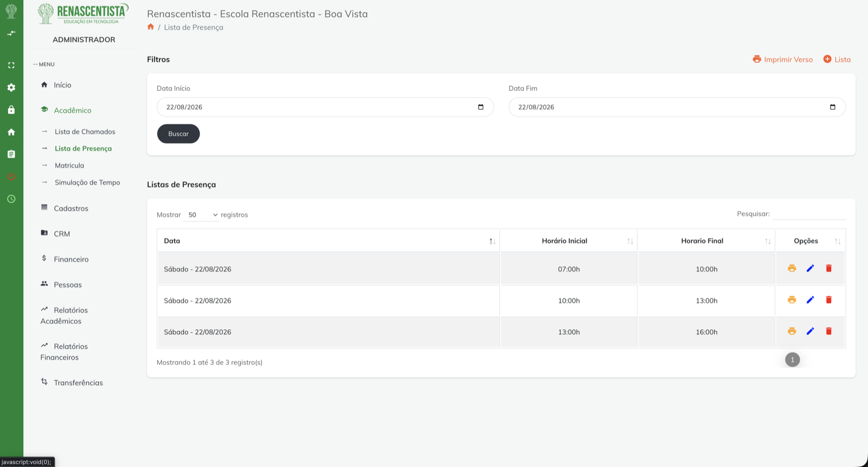Expand the Financeiro menu

coord(71,259)
